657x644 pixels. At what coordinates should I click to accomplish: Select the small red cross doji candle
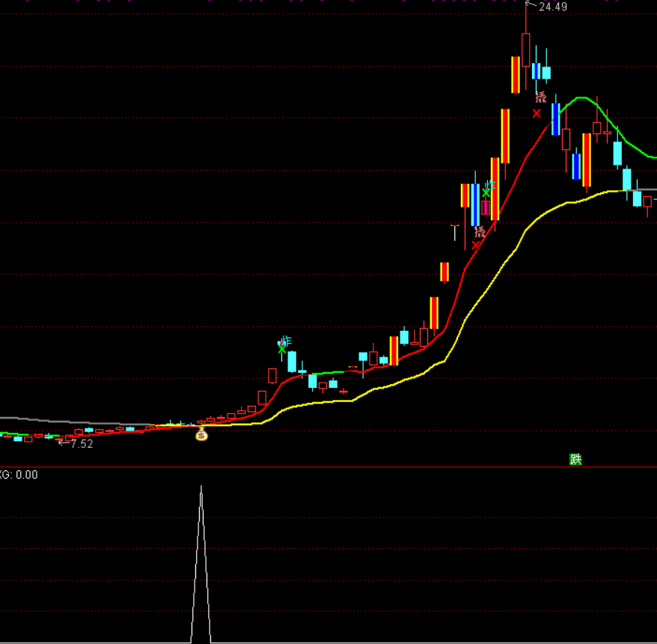[x=343, y=392]
